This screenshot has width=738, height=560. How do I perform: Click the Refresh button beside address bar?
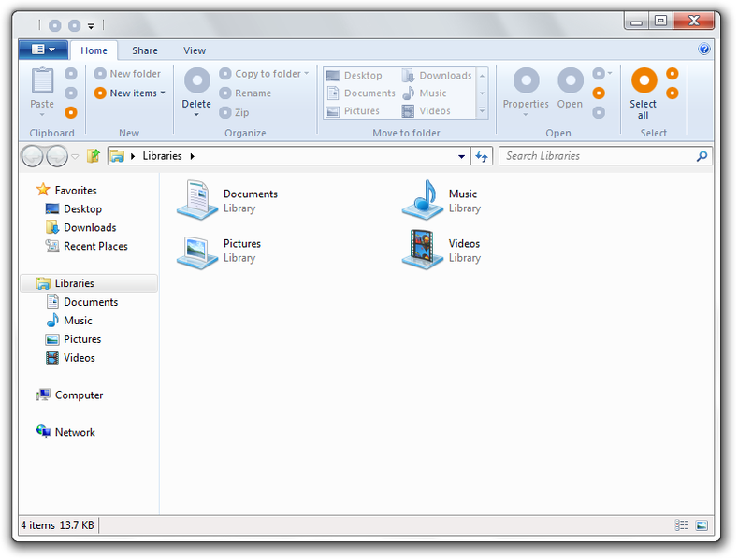[x=482, y=156]
